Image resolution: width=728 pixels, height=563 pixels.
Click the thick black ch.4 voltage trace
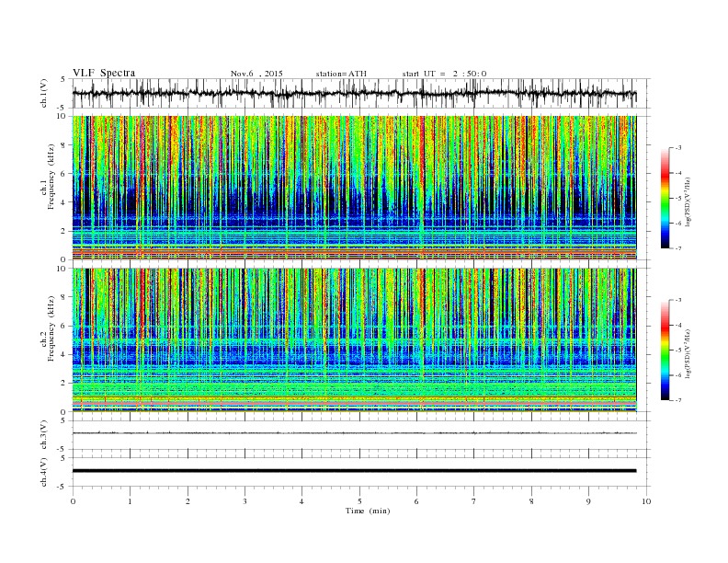(354, 471)
